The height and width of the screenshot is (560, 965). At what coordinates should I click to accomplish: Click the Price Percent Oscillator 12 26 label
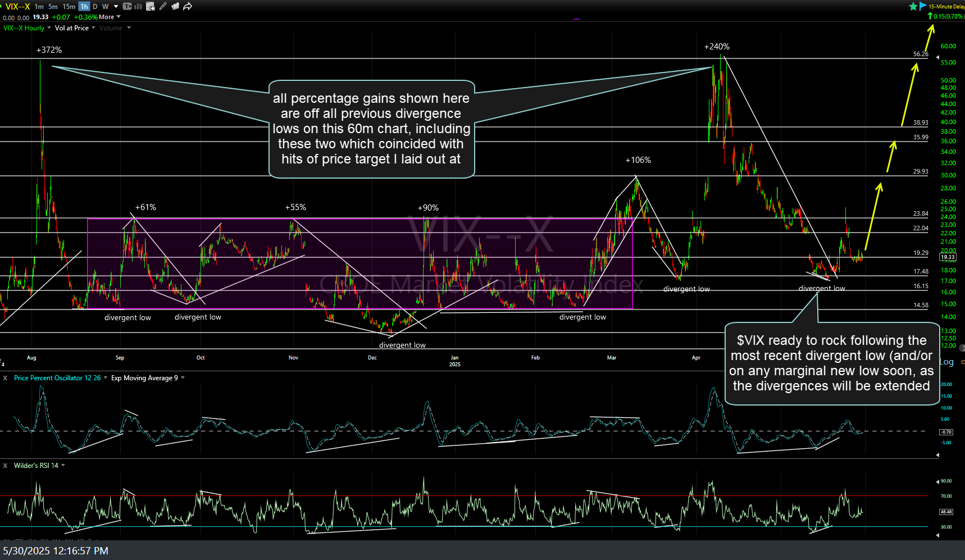58,377
